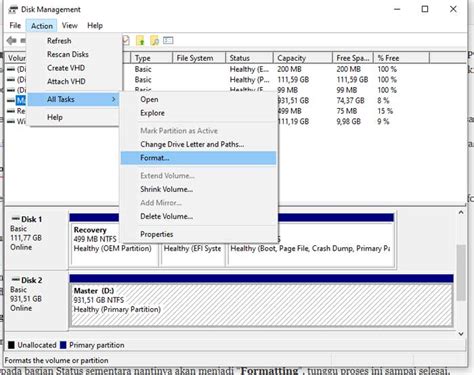Screen dimensions: 474x375
Task: Click the folder with magnifier toolbar icon
Action: click(x=155, y=41)
